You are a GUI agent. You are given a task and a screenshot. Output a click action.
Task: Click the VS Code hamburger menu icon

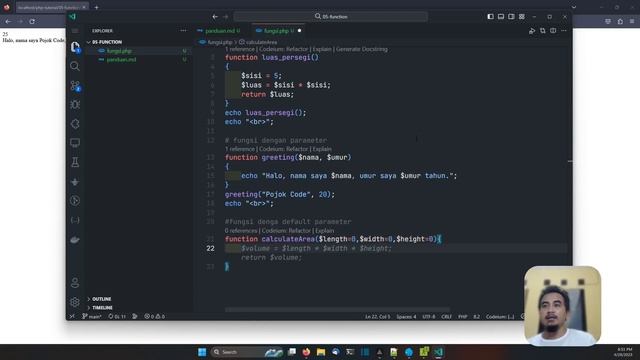pyautogui.click(x=75, y=31)
